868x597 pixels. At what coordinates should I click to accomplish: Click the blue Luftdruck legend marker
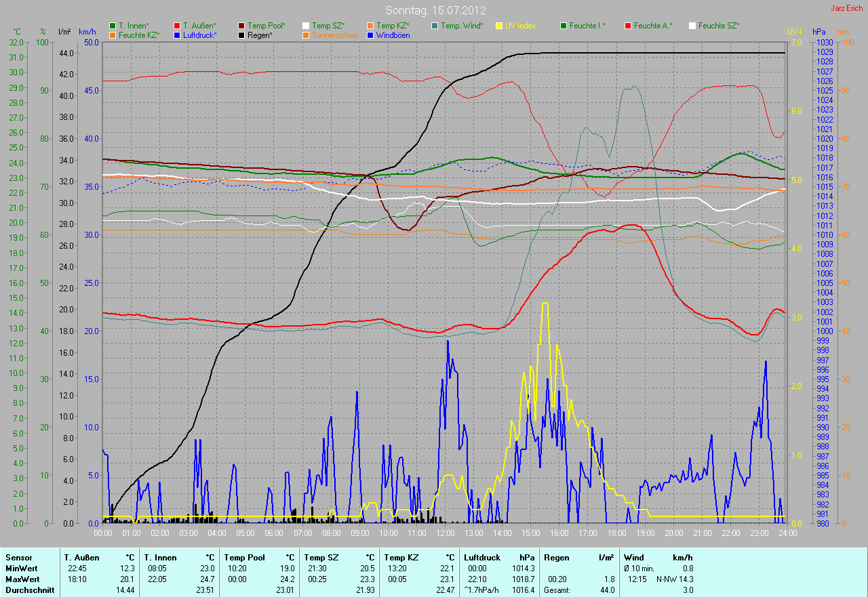[x=177, y=35]
